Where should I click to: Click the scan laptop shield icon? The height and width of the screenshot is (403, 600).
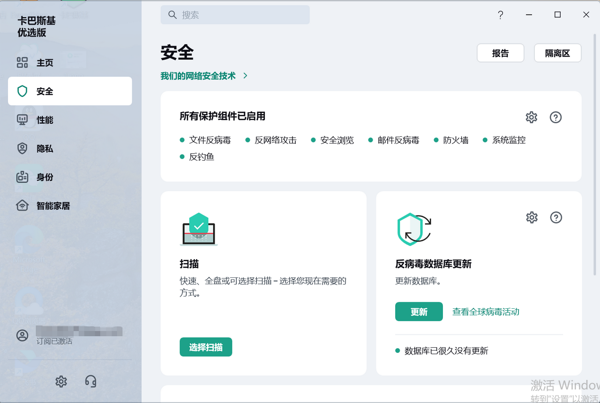pyautogui.click(x=199, y=229)
